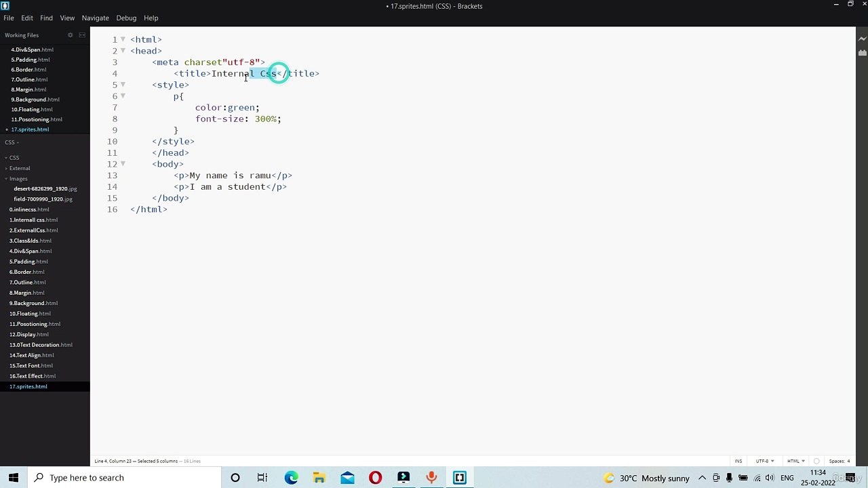Open the Debug menu
Image resolution: width=868 pixels, height=488 pixels.
[x=126, y=18]
